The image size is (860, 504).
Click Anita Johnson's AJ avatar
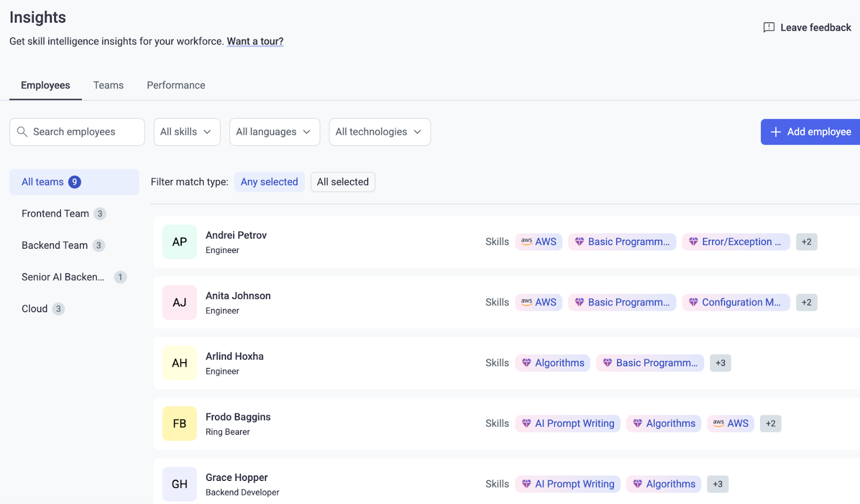point(180,303)
